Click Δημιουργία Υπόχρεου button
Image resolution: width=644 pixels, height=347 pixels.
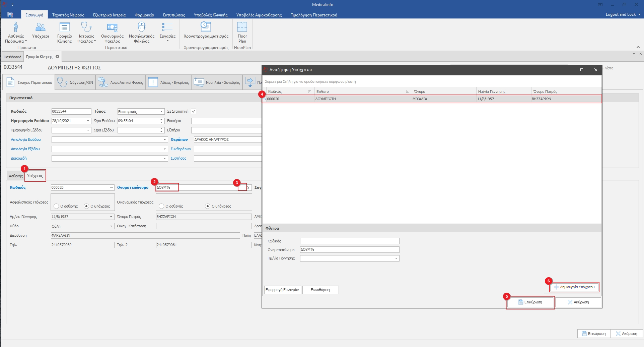[x=574, y=287]
